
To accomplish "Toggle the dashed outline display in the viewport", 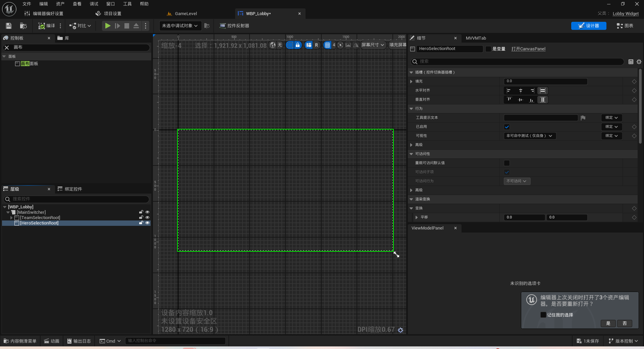I will click(x=290, y=45).
